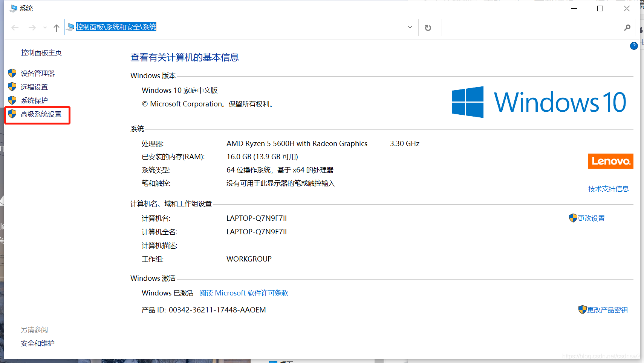Click the 64 位操作系统 system type text
Image resolution: width=644 pixels, height=363 pixels.
click(x=280, y=170)
